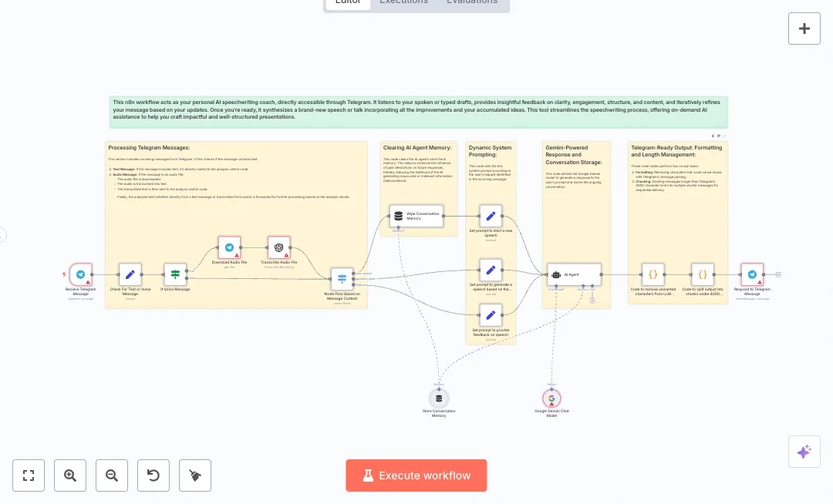Select the Store Conversation Memory node
This screenshot has width=833, height=504.
[x=439, y=398]
